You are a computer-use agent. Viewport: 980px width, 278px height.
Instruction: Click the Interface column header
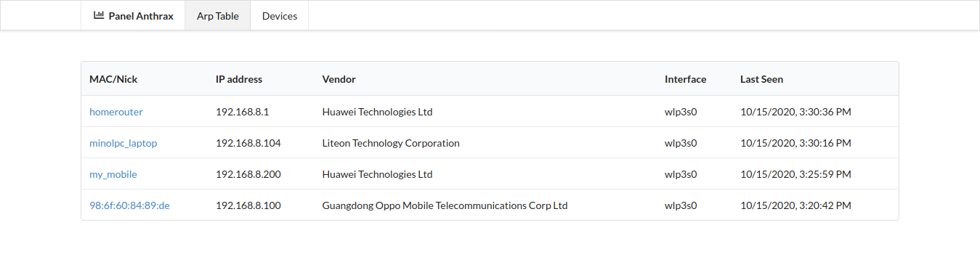pos(685,79)
